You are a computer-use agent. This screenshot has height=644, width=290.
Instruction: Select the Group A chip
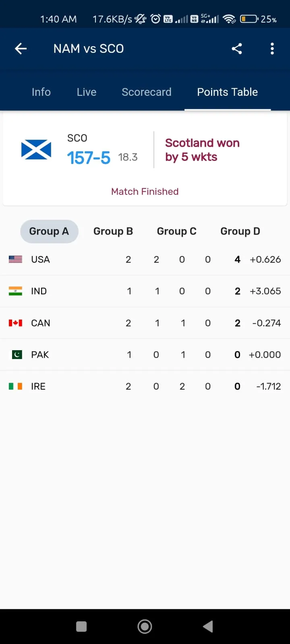49,231
